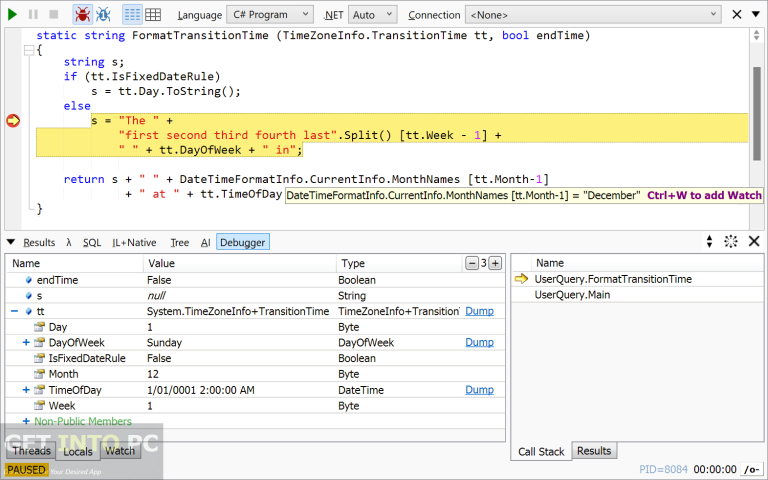
Task: Click the PAUSED status indicator
Action: pos(26,470)
